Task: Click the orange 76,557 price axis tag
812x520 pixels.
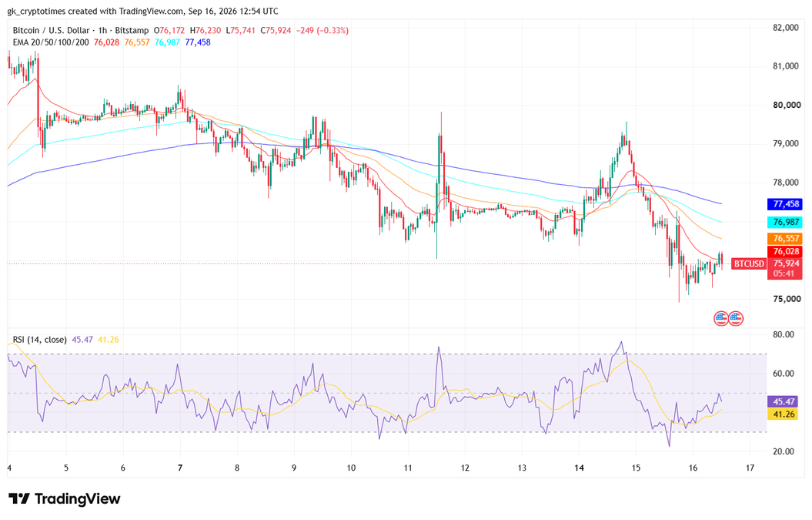Action: 784,239
